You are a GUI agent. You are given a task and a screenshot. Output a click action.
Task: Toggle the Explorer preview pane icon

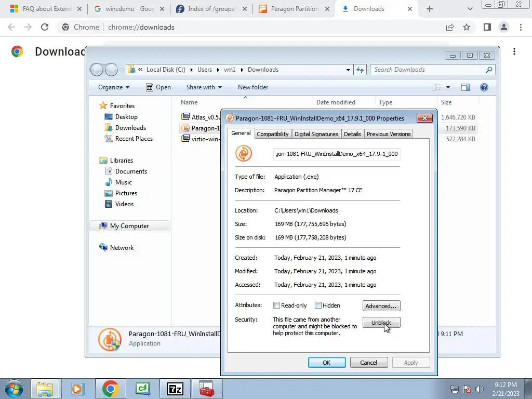(x=465, y=87)
